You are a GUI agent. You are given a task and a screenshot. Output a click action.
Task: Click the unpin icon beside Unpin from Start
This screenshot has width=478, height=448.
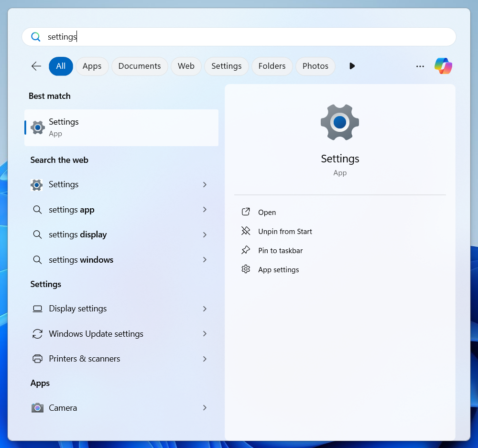point(246,231)
